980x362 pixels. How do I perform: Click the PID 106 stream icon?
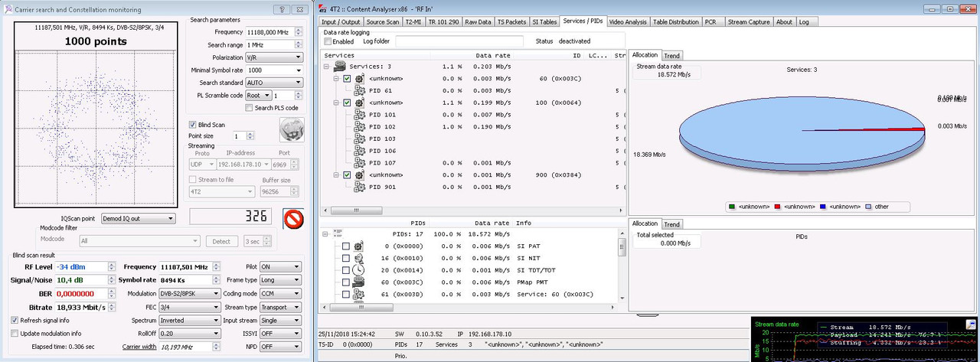(359, 151)
